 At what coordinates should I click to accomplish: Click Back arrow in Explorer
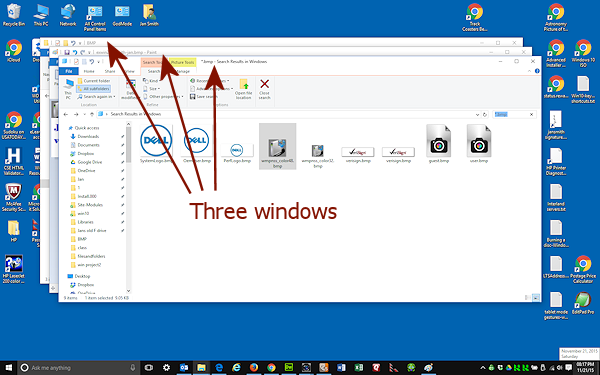[x=66, y=114]
